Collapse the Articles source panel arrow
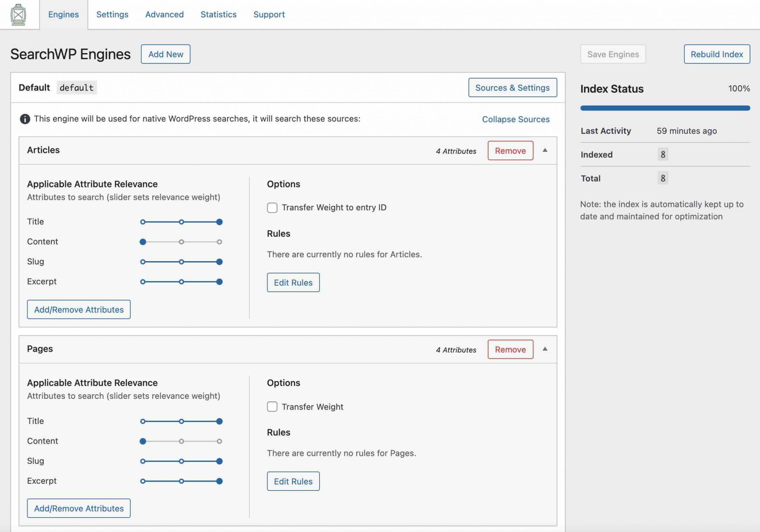The image size is (760, 532). click(545, 150)
